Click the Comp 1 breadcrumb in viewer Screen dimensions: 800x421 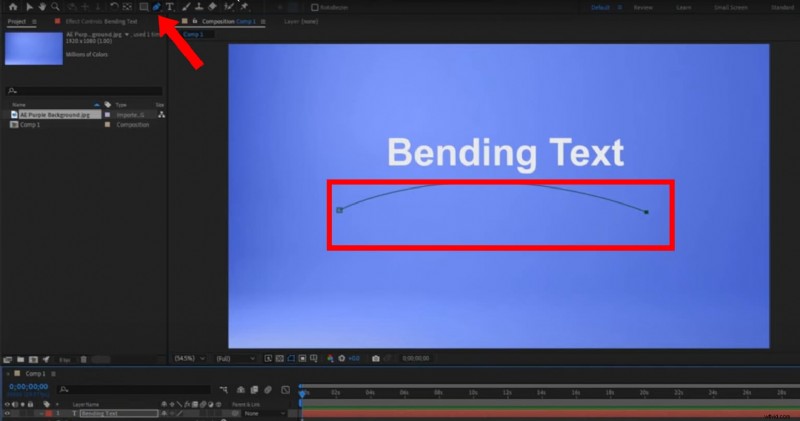193,34
